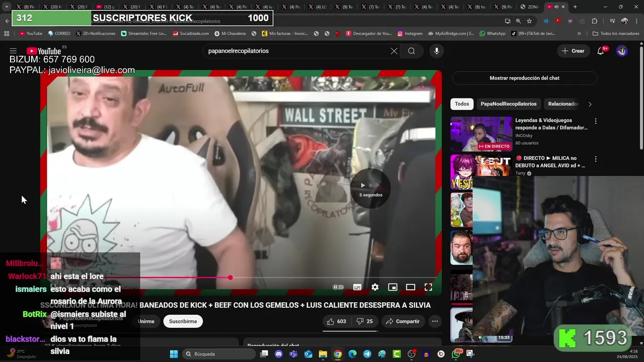
Task: Open the 20+ Notificaciones bookmark
Action: point(96,34)
